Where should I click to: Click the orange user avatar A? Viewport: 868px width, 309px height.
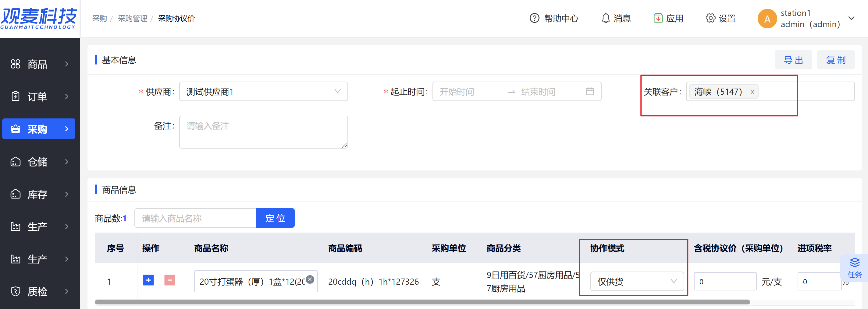click(x=767, y=19)
